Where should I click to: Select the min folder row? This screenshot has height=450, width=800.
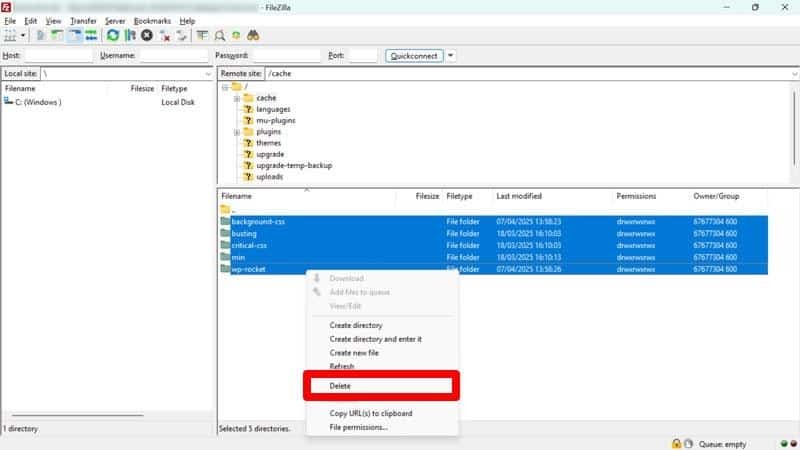[x=493, y=257]
